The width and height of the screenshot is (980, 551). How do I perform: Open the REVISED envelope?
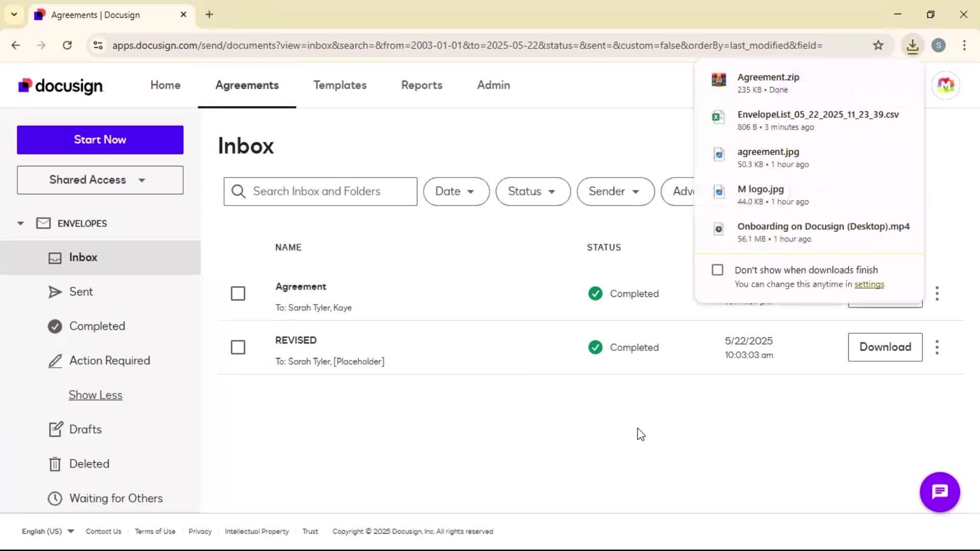tap(296, 340)
